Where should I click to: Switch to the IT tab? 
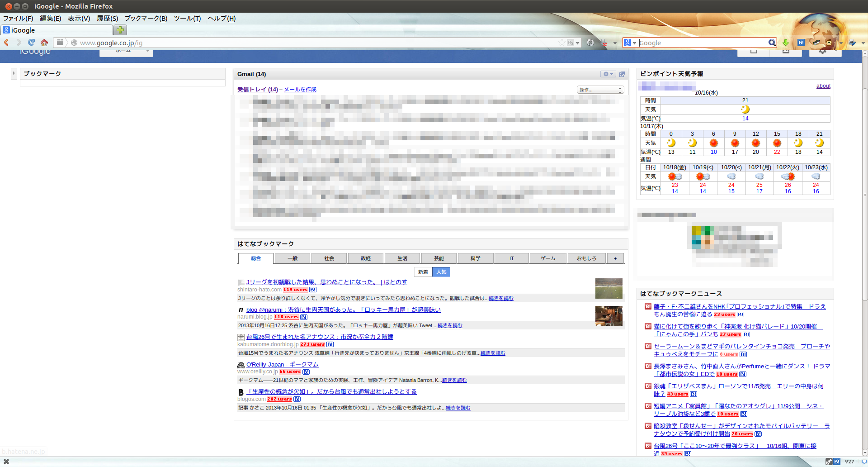coord(512,258)
